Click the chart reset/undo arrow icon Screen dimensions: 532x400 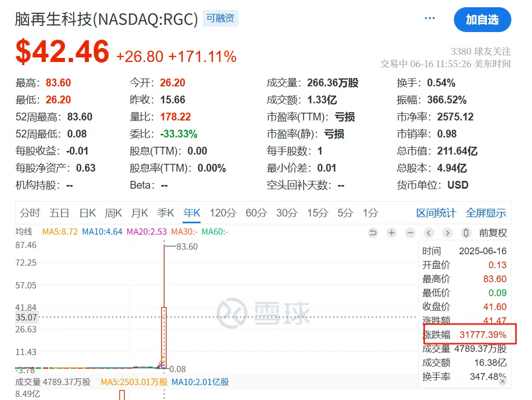373,233
